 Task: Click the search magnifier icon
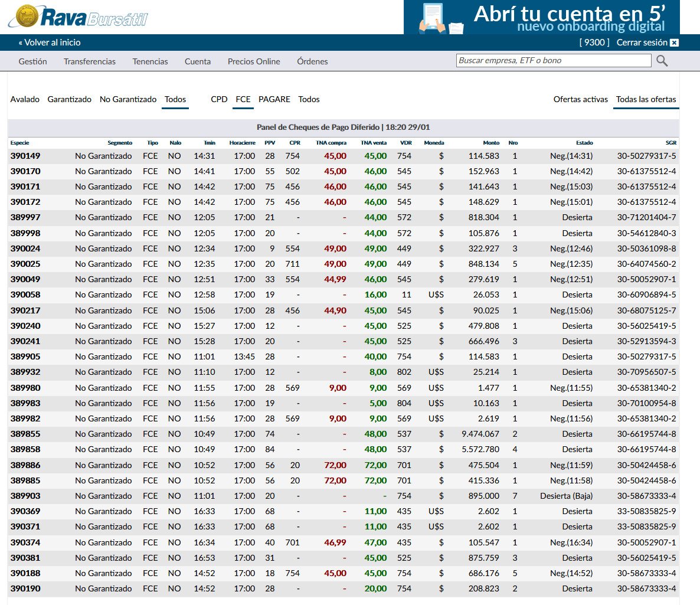click(662, 61)
